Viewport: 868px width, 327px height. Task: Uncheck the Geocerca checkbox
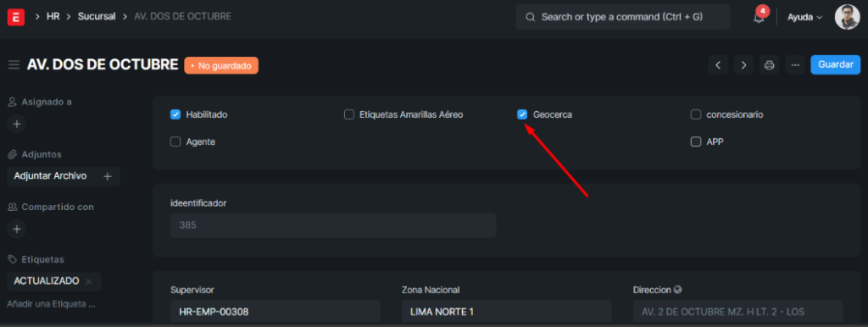pyautogui.click(x=522, y=114)
